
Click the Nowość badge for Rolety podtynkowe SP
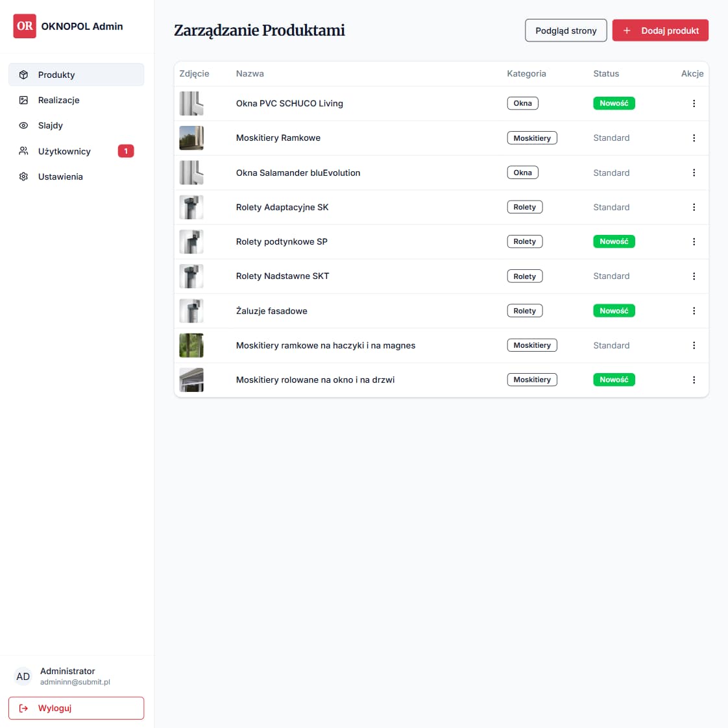click(x=614, y=241)
